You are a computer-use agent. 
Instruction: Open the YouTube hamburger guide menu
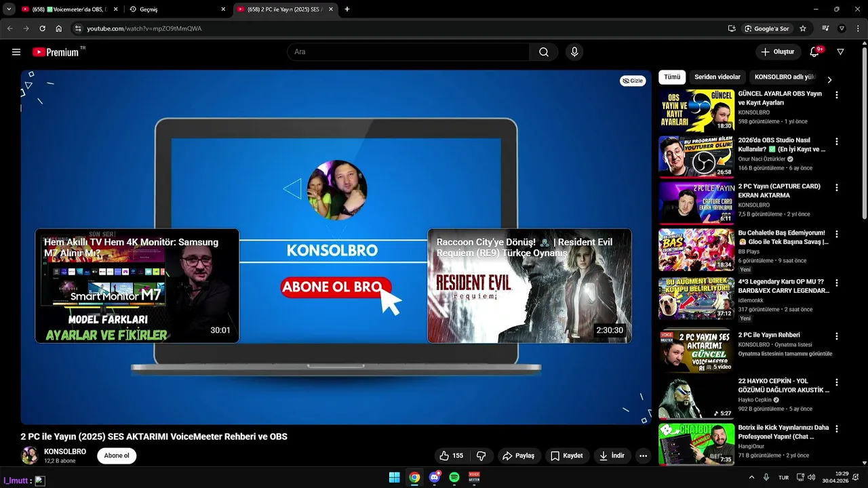click(x=16, y=52)
